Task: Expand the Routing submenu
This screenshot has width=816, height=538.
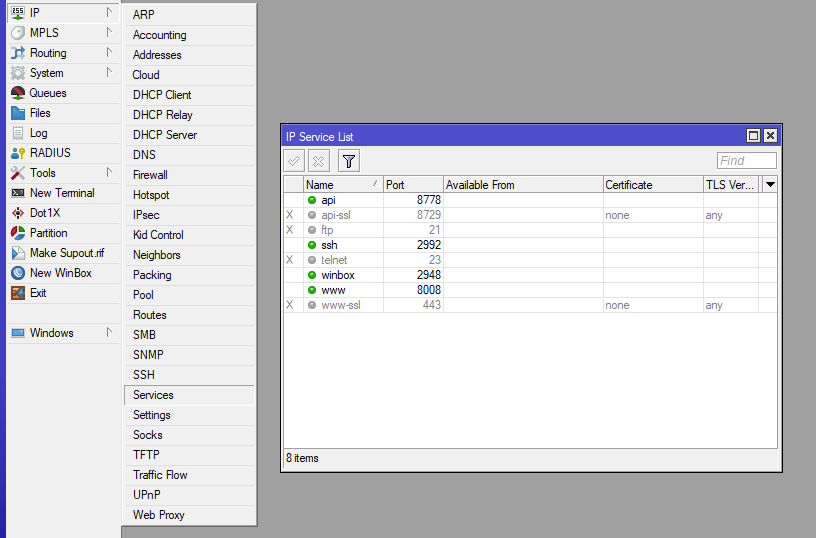Action: click(48, 53)
